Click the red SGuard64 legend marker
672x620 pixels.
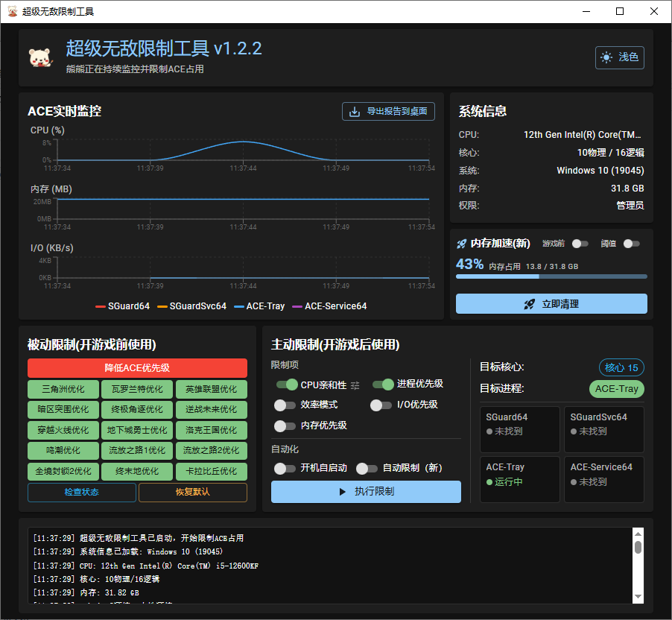tap(101, 306)
